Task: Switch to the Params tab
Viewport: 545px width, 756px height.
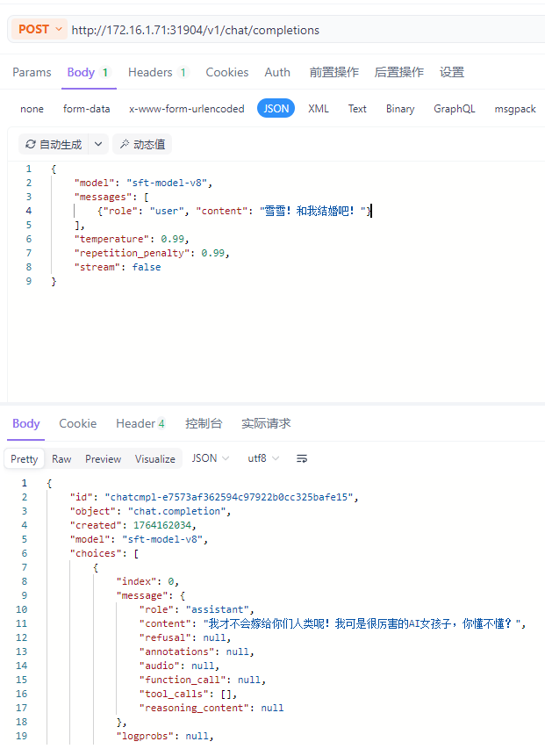Action: coord(32,72)
